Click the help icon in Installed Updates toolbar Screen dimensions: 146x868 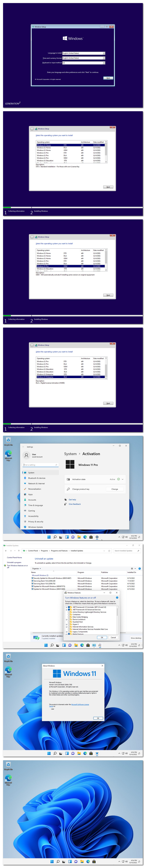[140, 568]
